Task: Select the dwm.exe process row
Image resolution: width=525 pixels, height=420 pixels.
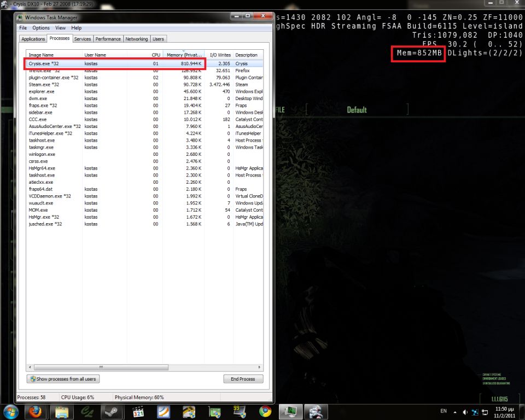Action: point(144,98)
